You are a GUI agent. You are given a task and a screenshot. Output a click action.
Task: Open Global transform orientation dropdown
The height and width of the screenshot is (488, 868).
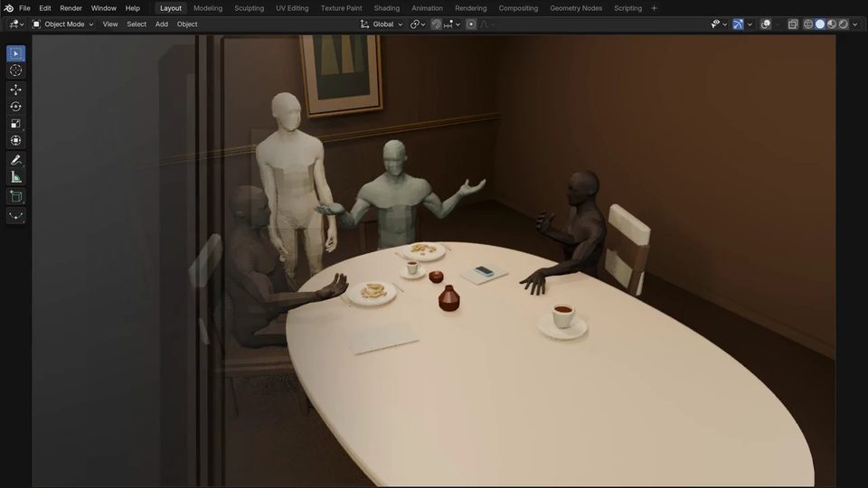click(x=382, y=24)
